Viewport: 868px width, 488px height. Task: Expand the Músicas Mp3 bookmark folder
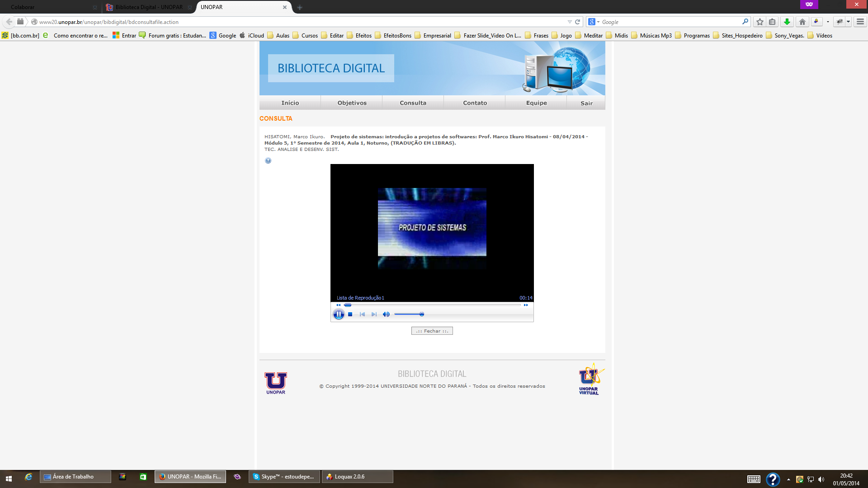click(651, 35)
